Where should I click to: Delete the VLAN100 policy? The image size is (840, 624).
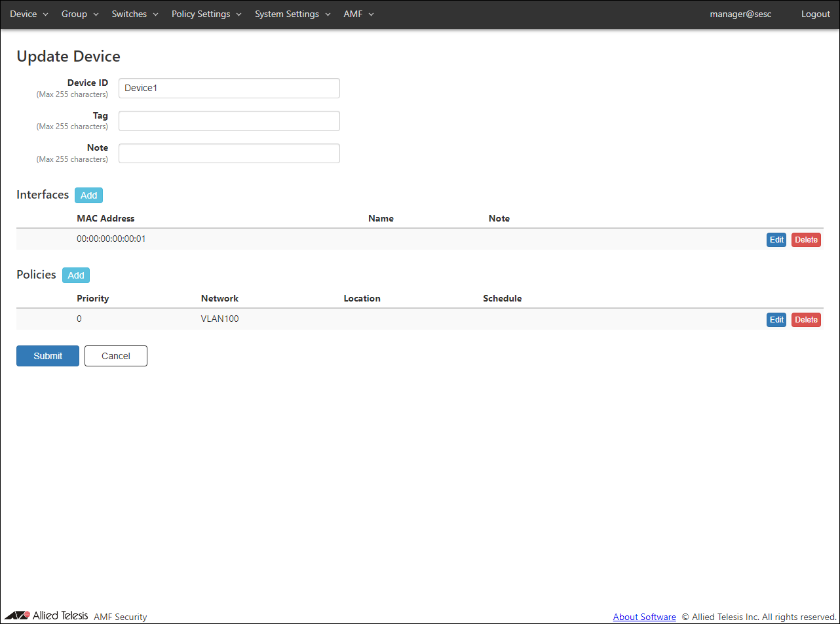click(806, 320)
